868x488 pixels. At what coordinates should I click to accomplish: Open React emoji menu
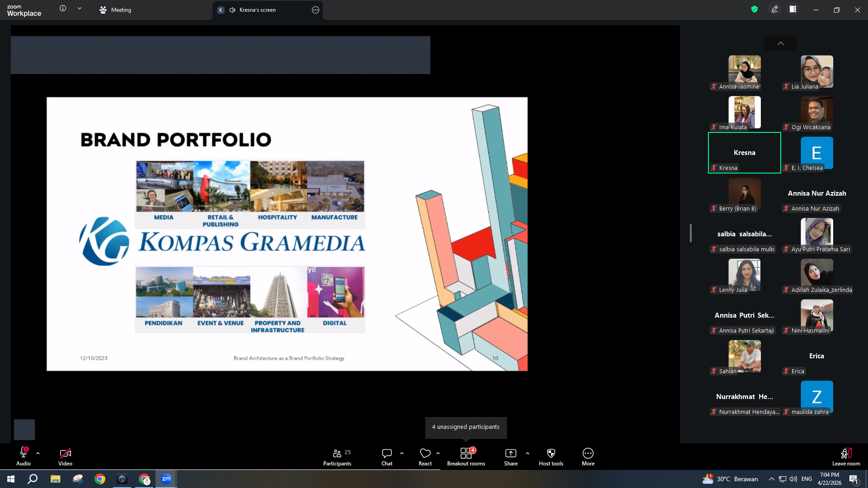pyautogui.click(x=425, y=456)
